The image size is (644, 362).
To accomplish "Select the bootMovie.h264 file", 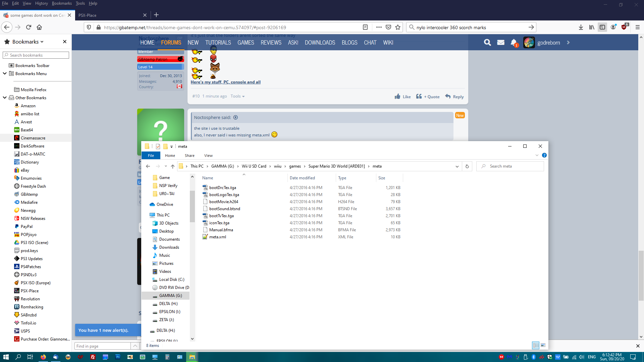I will [224, 202].
